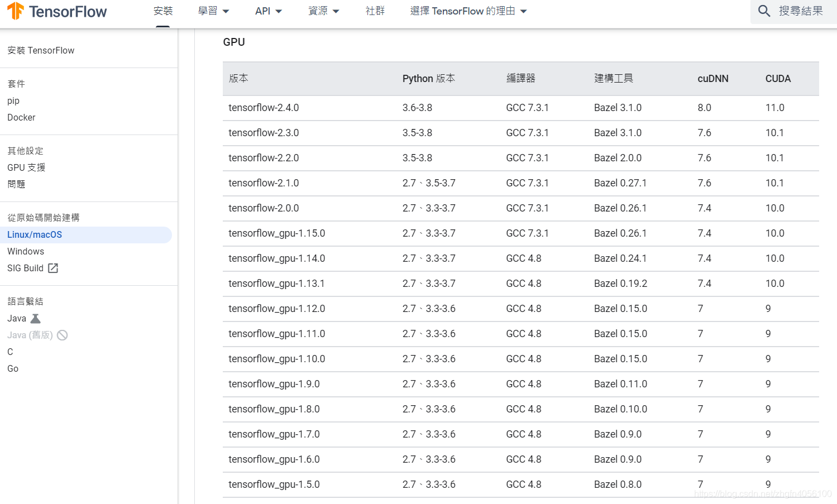The image size is (837, 504).
Task: Click Bazel 0.8.0 build tool cell
Action: tap(618, 484)
